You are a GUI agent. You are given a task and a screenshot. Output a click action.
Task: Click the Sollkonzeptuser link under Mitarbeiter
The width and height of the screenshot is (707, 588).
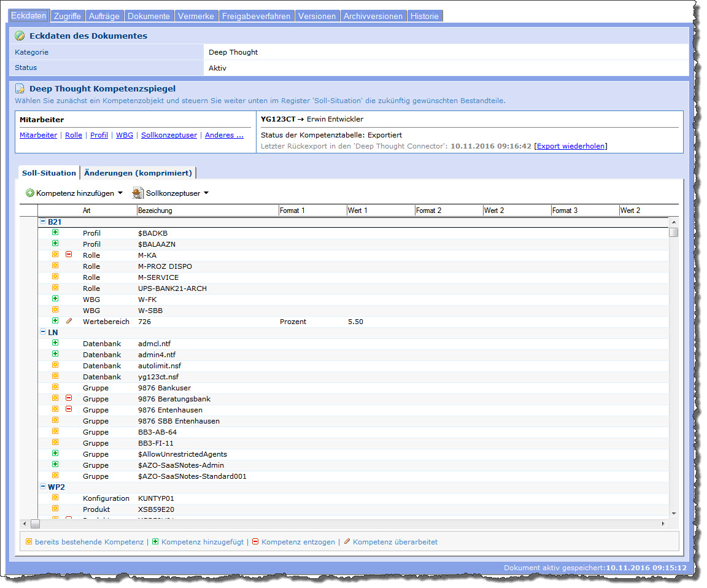[x=169, y=135]
